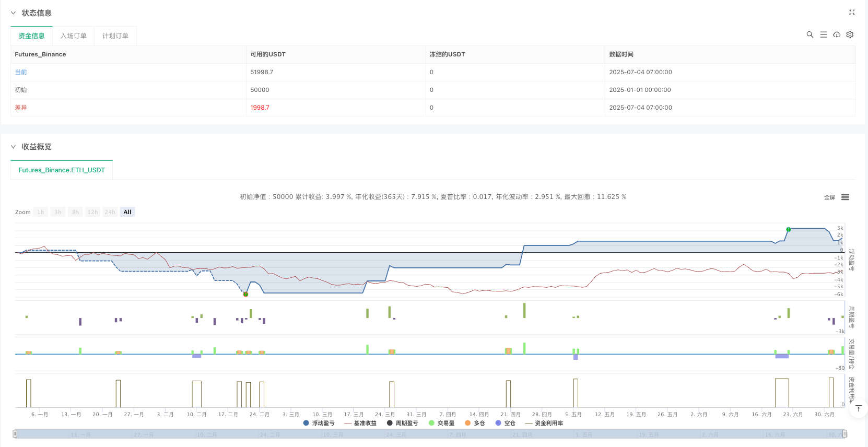Select the All zoom range button
Viewport: 868px width, 447px height.
coord(127,212)
